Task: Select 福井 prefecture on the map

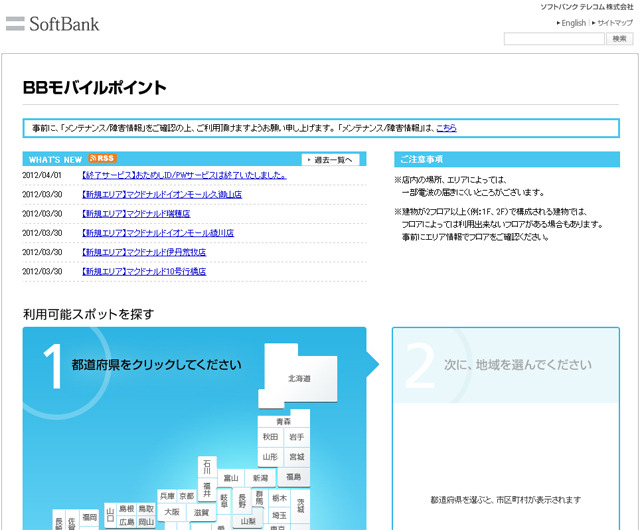Action: (x=207, y=490)
